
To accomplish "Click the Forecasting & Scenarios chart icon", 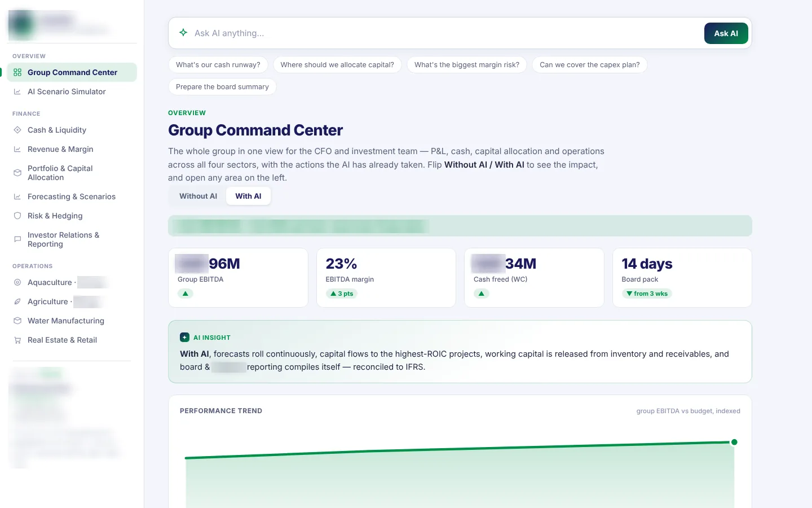I will [x=17, y=196].
